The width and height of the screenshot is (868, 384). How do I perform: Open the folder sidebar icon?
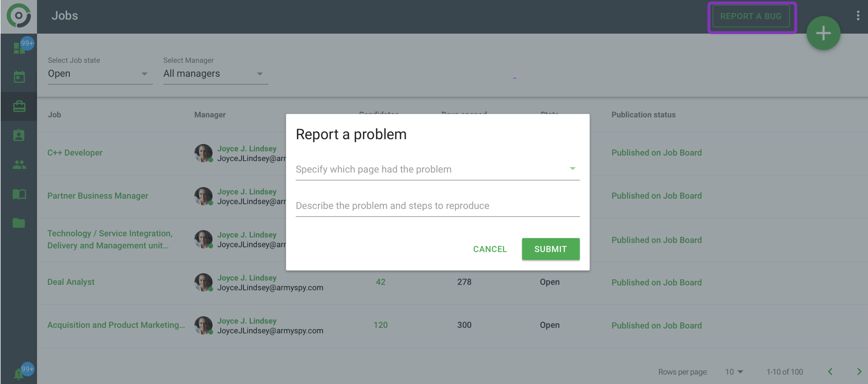tap(19, 223)
